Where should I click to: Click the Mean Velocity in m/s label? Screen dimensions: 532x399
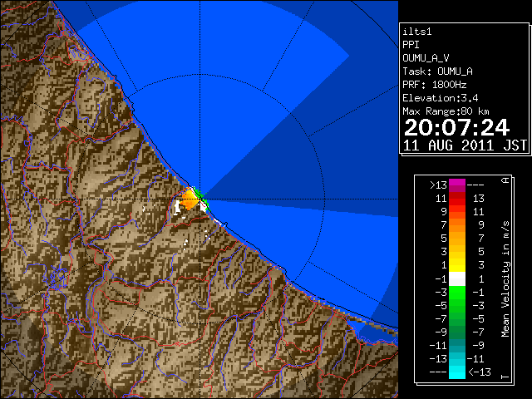pyautogui.click(x=505, y=279)
